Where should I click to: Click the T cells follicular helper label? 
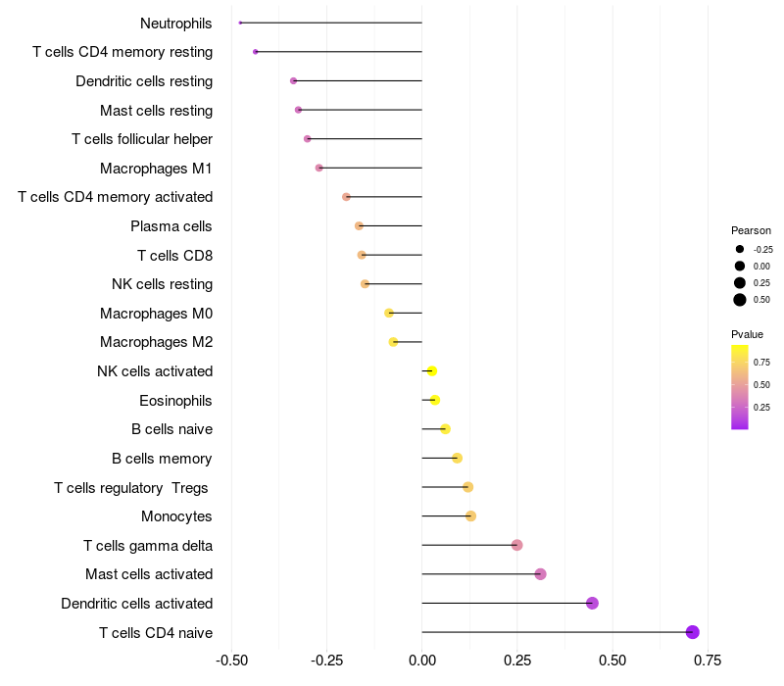(142, 139)
